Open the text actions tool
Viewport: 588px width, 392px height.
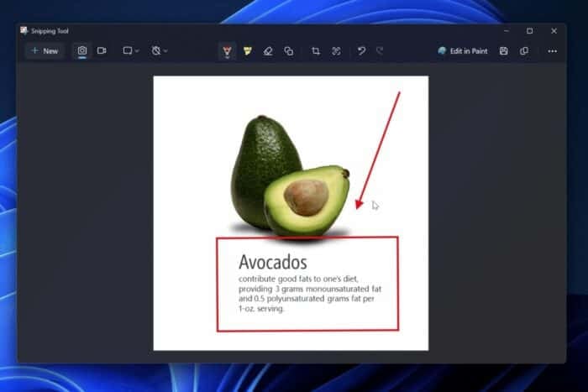click(x=336, y=51)
